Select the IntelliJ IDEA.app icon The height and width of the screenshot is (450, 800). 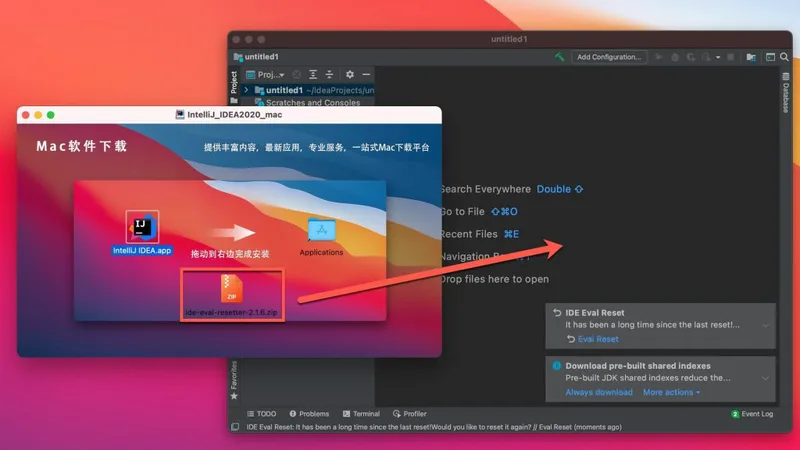142,227
